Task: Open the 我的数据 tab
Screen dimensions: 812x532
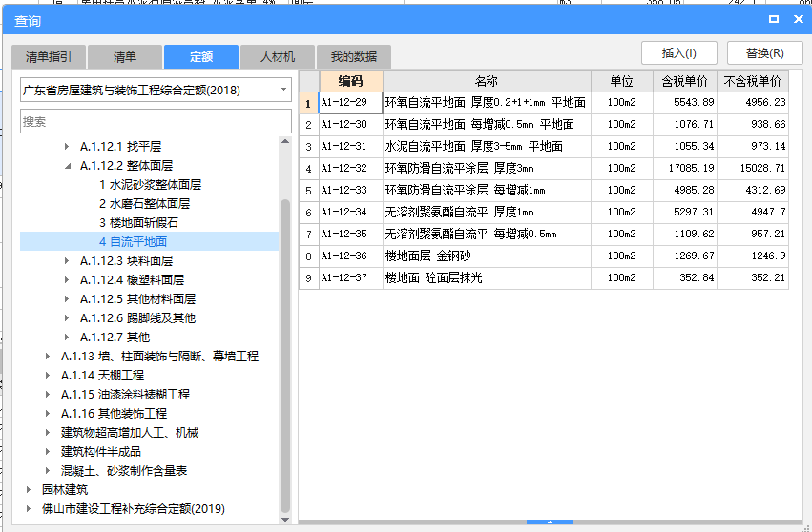Action: (354, 56)
